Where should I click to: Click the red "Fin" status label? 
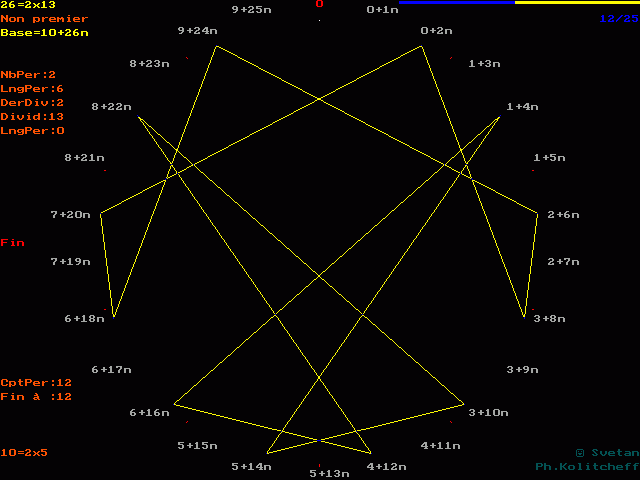tap(12, 243)
